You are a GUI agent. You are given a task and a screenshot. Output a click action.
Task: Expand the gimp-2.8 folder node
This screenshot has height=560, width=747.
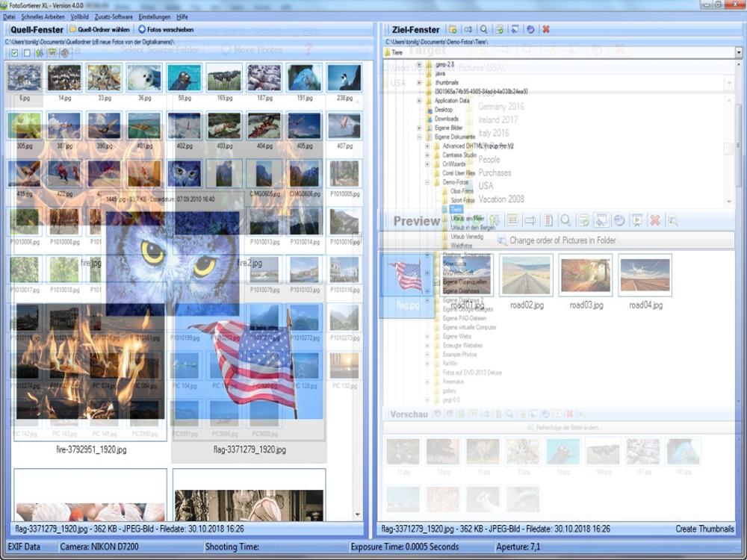tap(419, 66)
